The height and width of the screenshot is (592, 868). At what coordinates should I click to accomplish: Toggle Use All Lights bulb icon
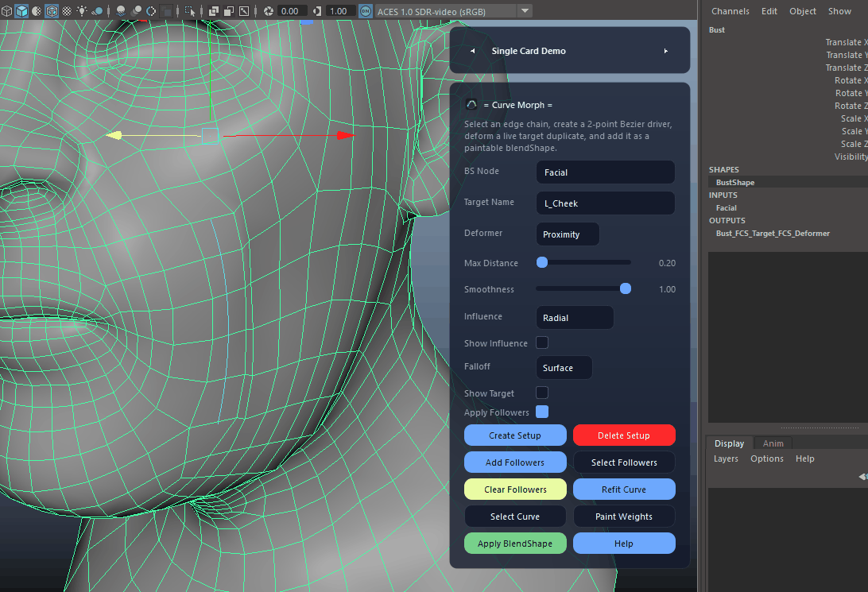[x=82, y=11]
